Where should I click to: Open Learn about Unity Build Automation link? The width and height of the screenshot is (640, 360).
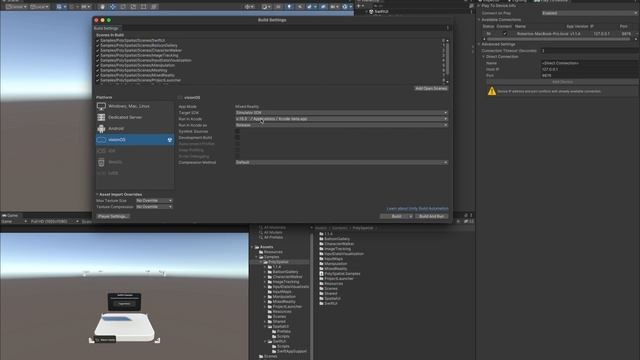pyautogui.click(x=417, y=209)
